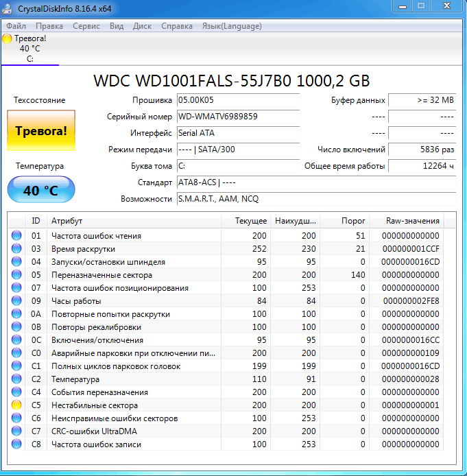Image resolution: width=467 pixels, height=476 pixels.
Task: Click status icon for 0C Включения/отключения
Action: point(16,340)
